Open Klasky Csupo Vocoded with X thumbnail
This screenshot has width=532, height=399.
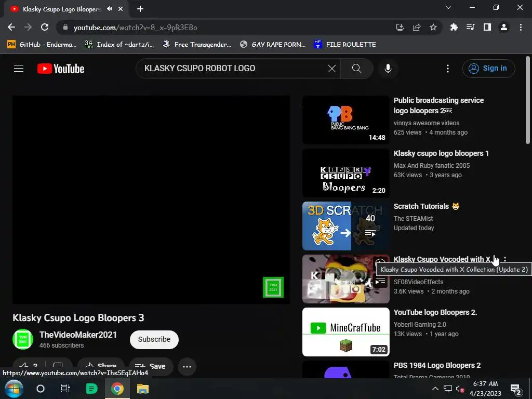345,279
